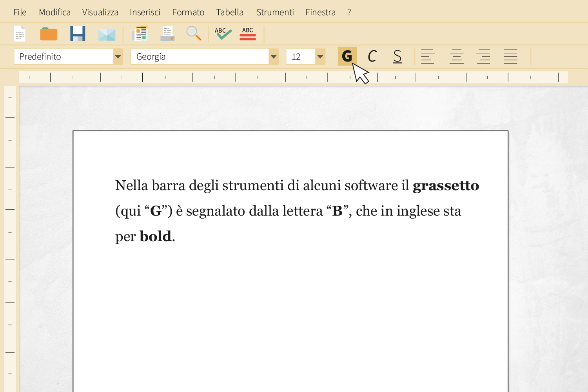Open print preview

(x=140, y=34)
